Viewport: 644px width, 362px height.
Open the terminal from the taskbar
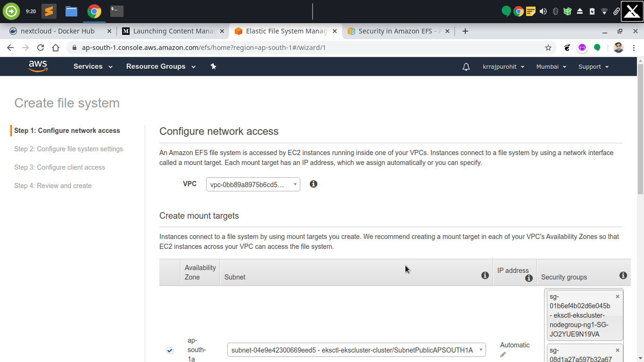(117, 11)
